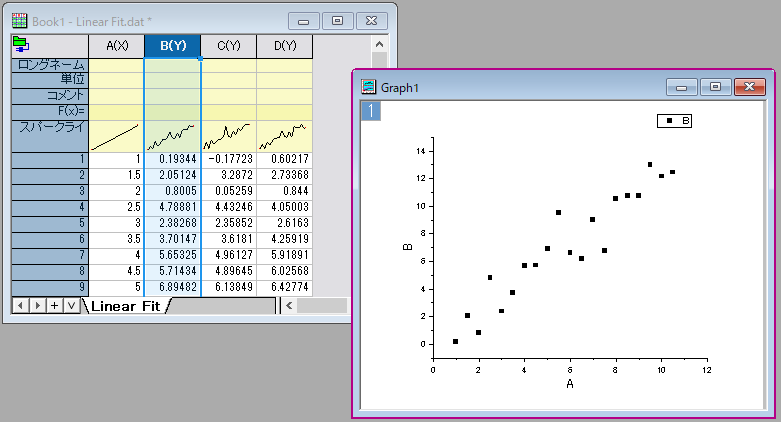The width and height of the screenshot is (781, 422).
Task: Select the スパークライン row header
Action: (50, 136)
